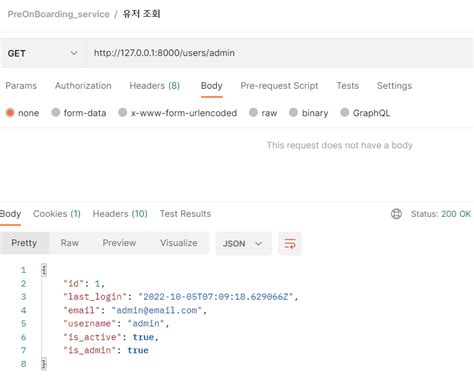Click the "id": 1 line in response
The image size is (474, 383).
click(84, 284)
